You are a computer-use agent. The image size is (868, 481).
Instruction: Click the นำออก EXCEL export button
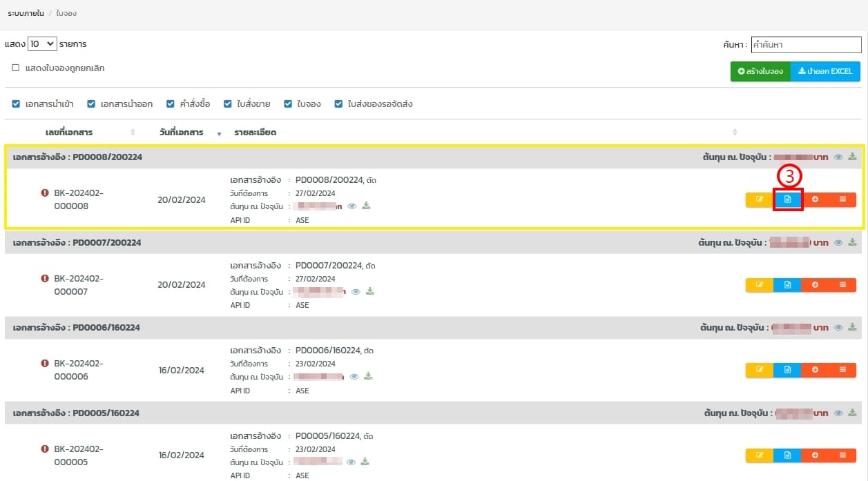point(825,71)
